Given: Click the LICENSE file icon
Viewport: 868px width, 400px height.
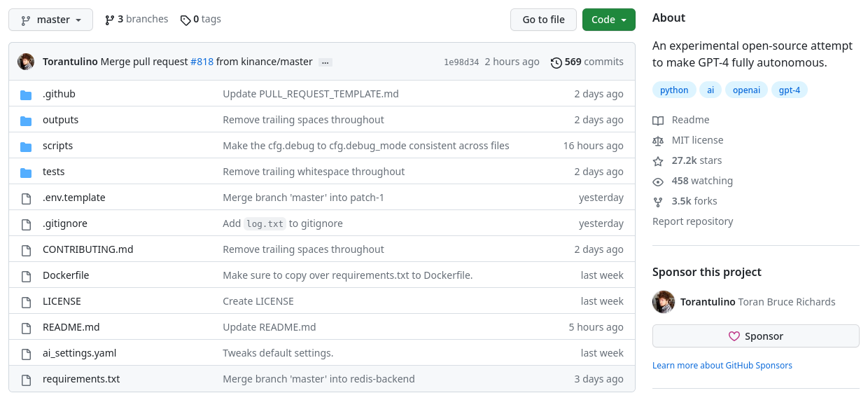Looking at the screenshot, I should point(27,302).
